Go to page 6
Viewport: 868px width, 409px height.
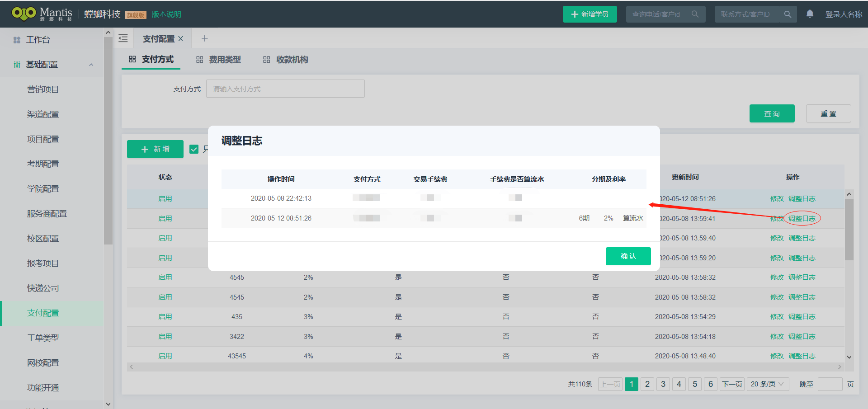pyautogui.click(x=711, y=384)
